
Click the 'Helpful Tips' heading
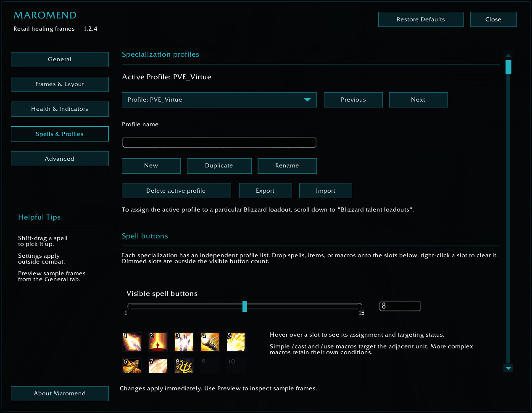pos(40,217)
